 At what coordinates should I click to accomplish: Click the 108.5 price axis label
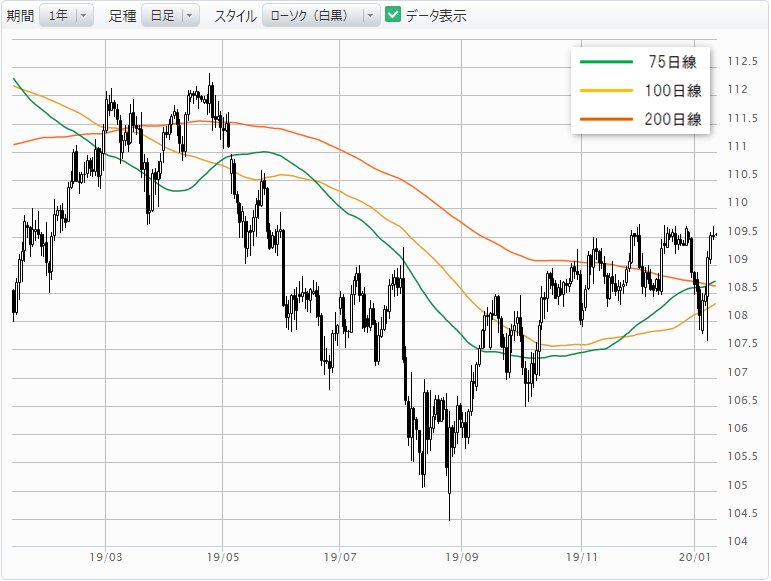(742, 287)
